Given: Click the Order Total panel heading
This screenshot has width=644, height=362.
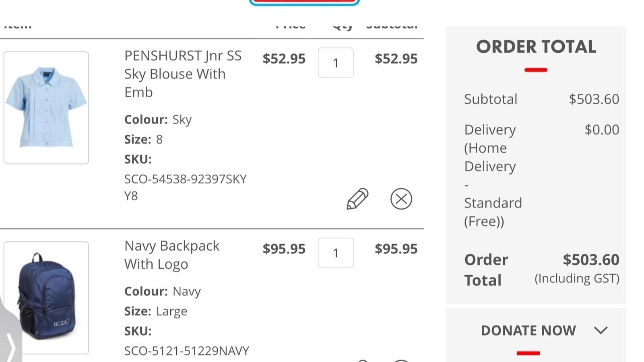Looking at the screenshot, I should pyautogui.click(x=536, y=47).
